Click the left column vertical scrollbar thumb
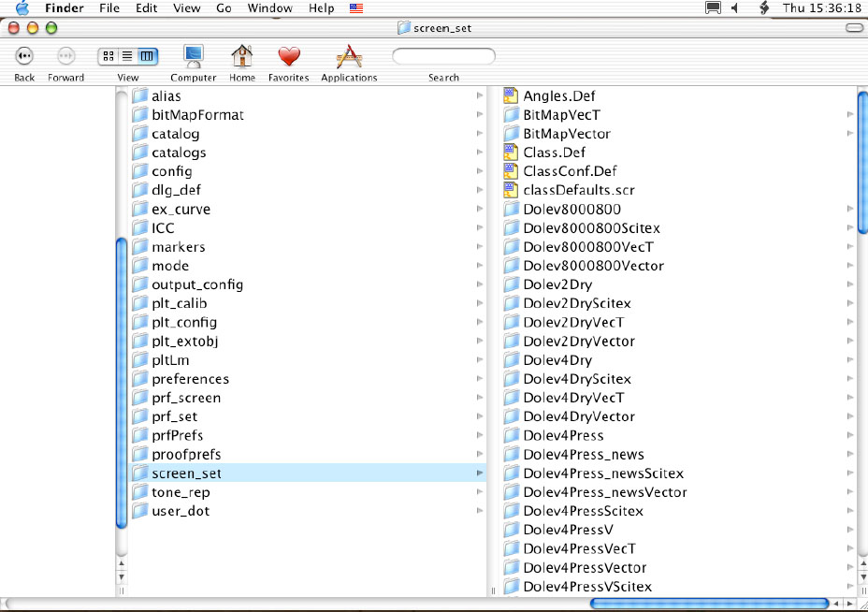 [x=122, y=383]
